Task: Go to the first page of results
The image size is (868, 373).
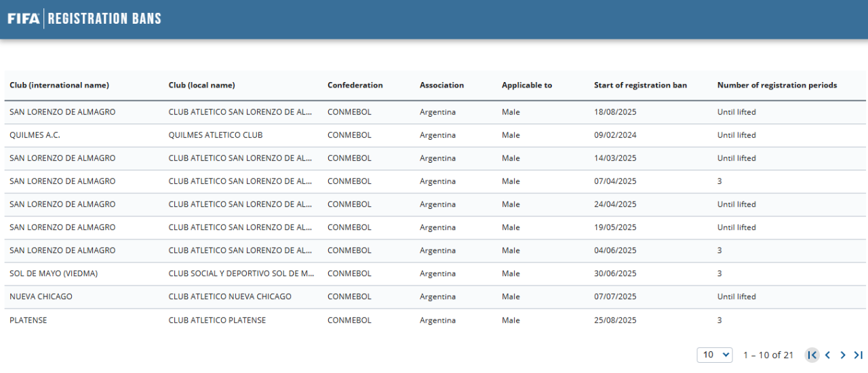Action: pos(812,355)
